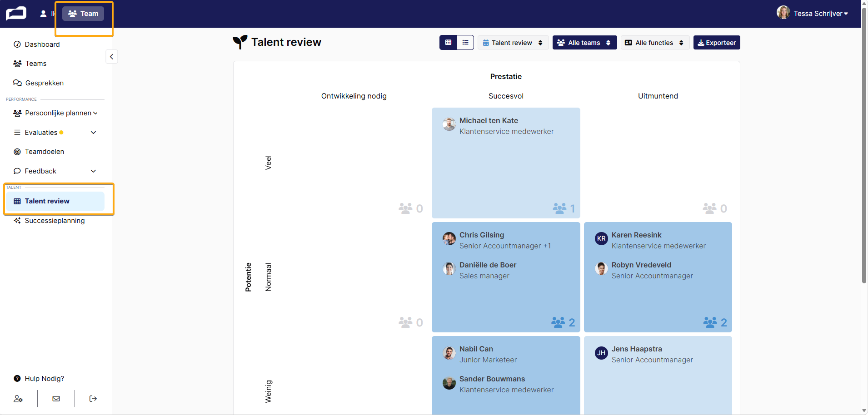Click the sprout icon beside Talent review

pos(240,42)
